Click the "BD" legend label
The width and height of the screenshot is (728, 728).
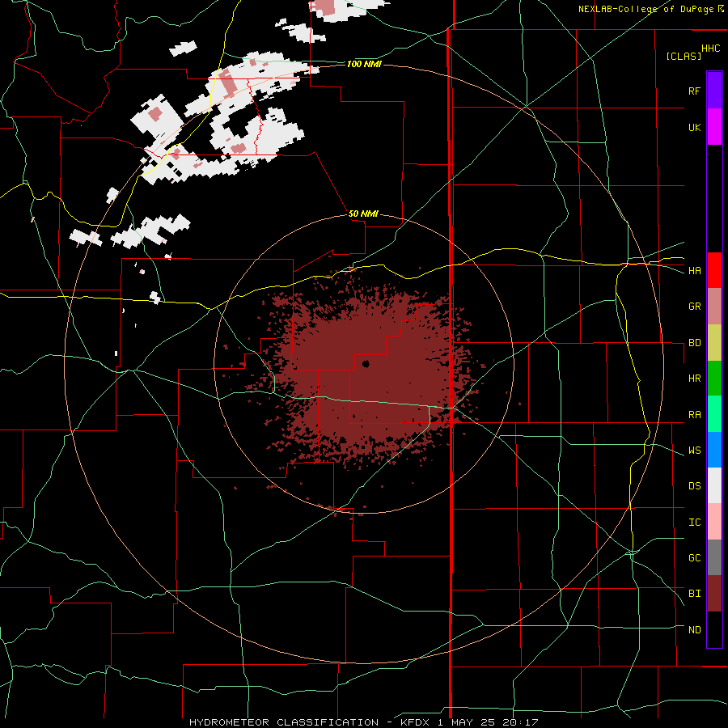click(x=694, y=343)
